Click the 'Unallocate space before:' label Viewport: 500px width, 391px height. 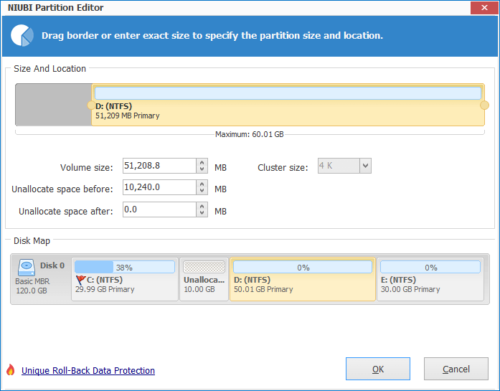[x=62, y=189]
